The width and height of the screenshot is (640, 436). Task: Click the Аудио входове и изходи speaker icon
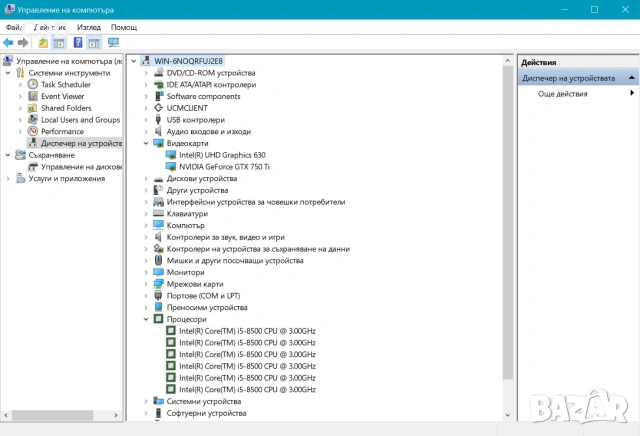[x=158, y=131]
